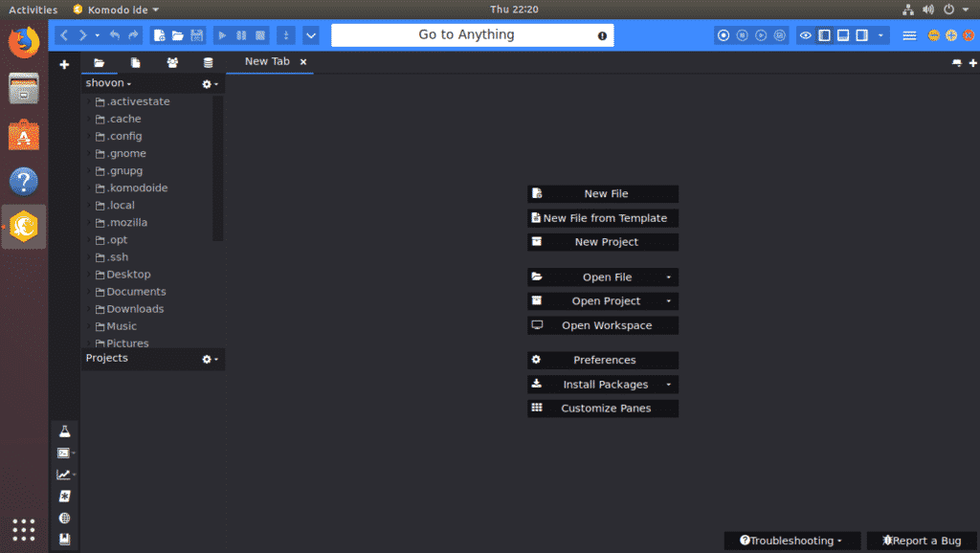Select the eye preview icon on the toolbar

pyautogui.click(x=805, y=35)
